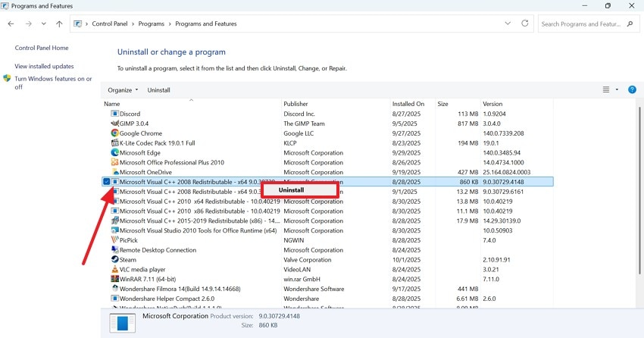Open View installed updates link
644x338 pixels.
click(x=45, y=66)
